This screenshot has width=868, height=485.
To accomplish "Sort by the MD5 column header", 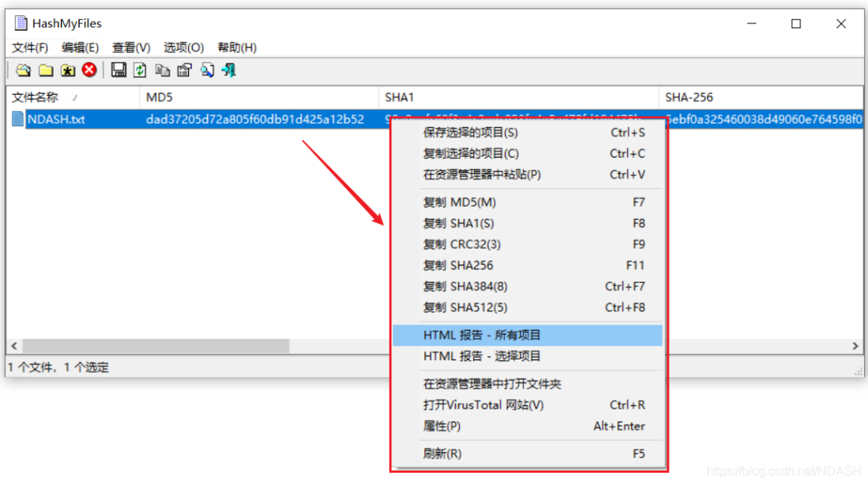I will [259, 97].
